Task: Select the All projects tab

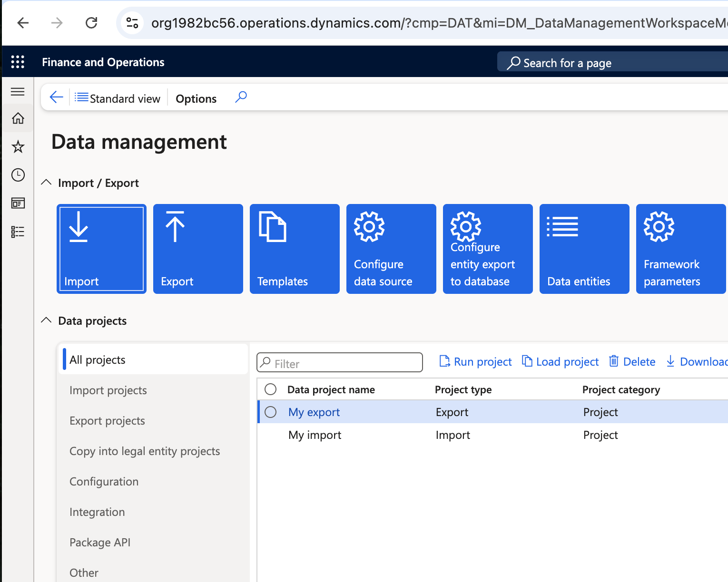Action: tap(153, 359)
